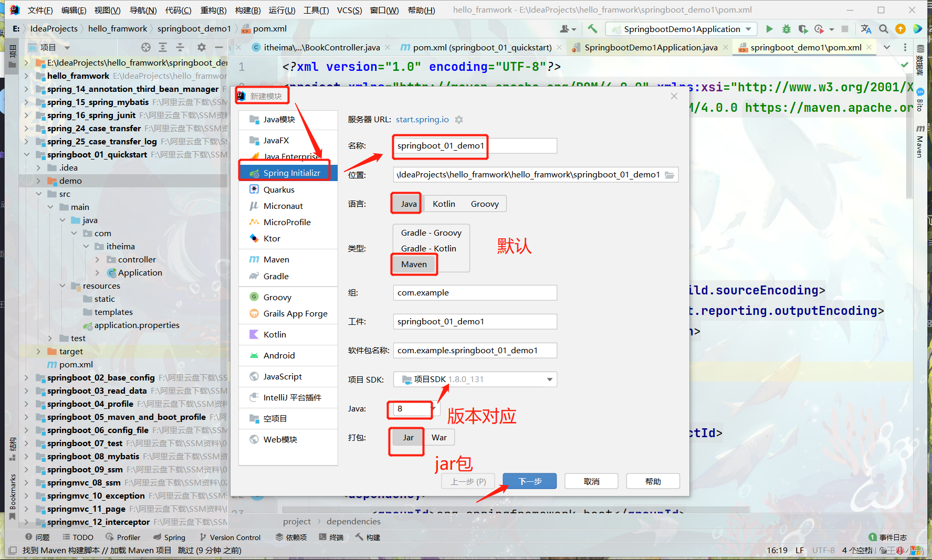
Task: Open the Project SDK dropdown
Action: (x=475, y=379)
